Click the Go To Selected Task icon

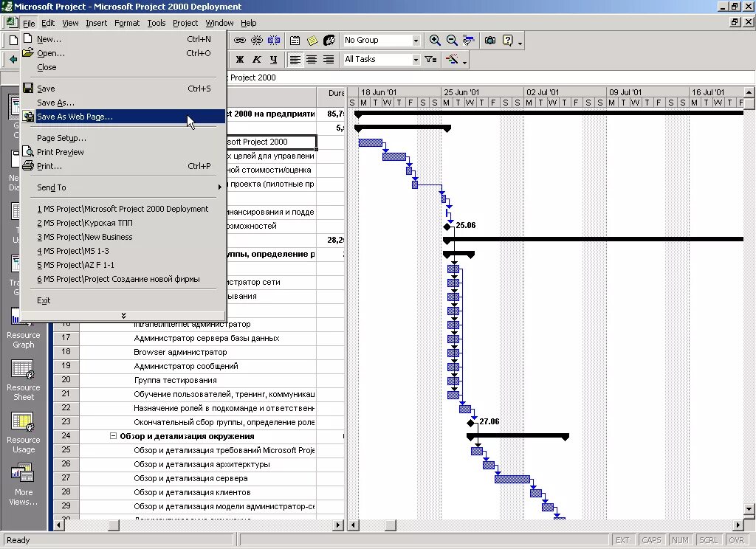click(x=468, y=41)
